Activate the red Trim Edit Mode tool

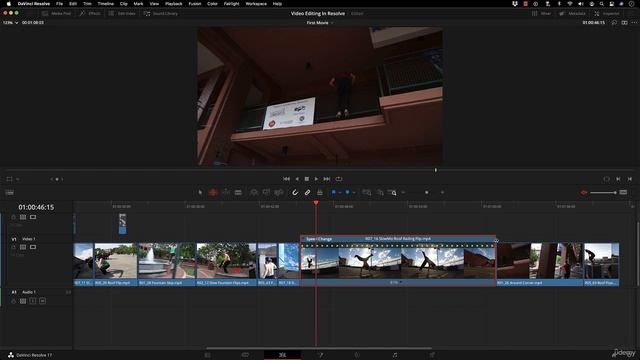point(213,192)
